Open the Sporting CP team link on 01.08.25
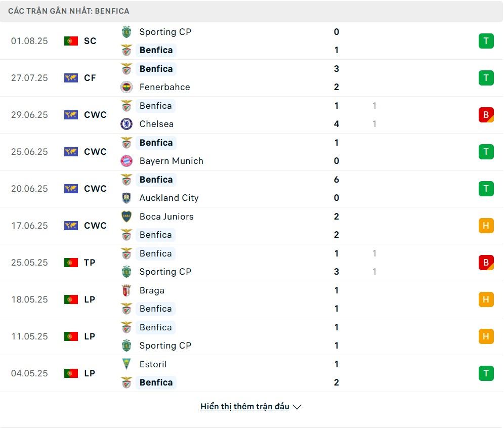The width and height of the screenshot is (504, 428). pyautogui.click(x=165, y=32)
